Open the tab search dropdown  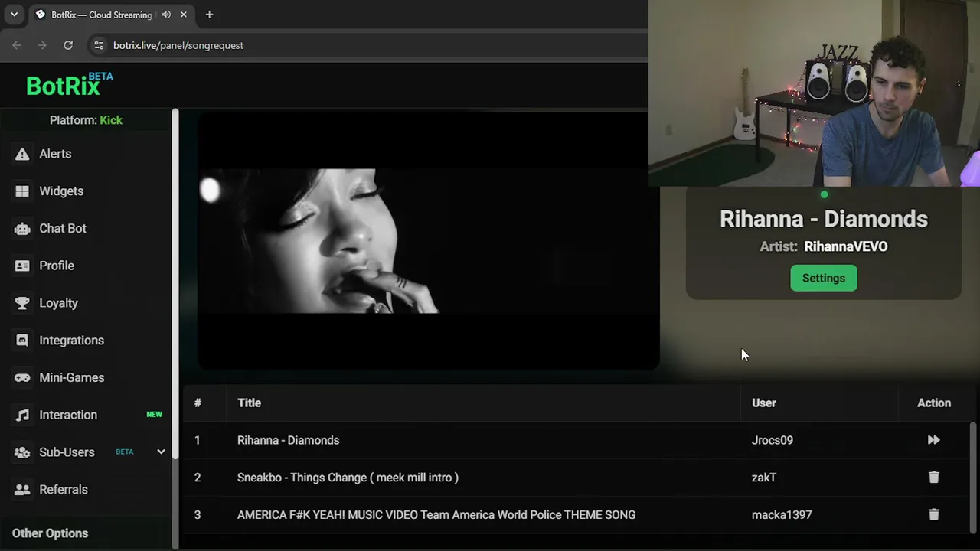point(14,15)
